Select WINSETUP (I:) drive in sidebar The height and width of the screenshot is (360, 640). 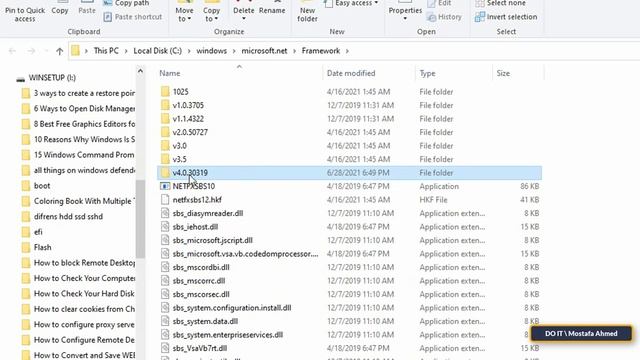[52, 78]
